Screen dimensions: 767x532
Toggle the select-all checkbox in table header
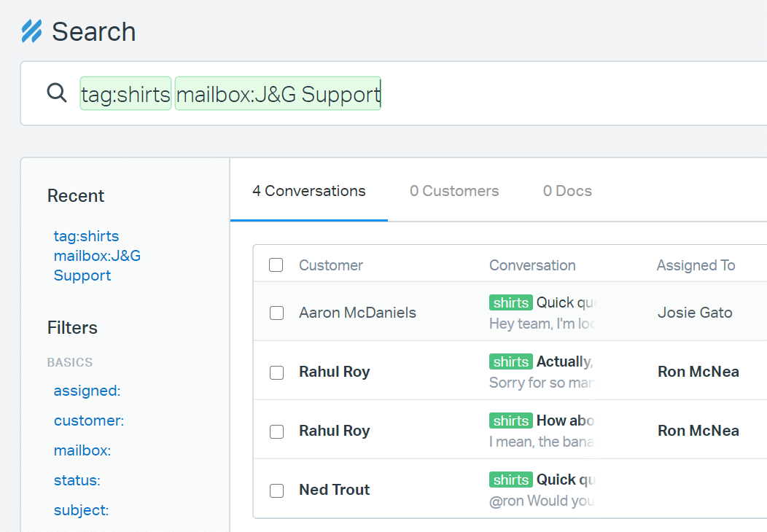pos(276,265)
